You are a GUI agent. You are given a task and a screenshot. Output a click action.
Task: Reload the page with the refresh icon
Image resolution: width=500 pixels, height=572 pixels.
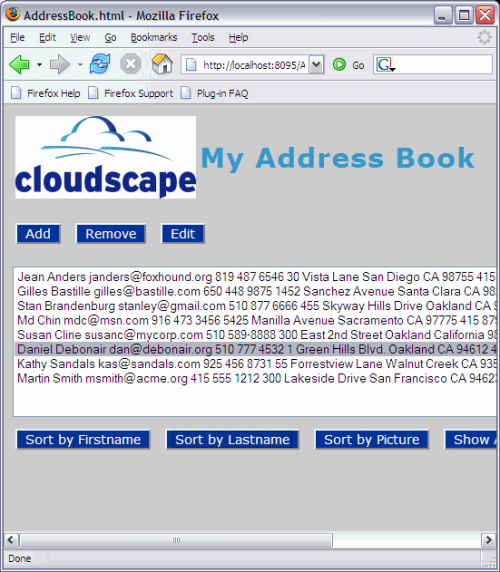[x=100, y=64]
